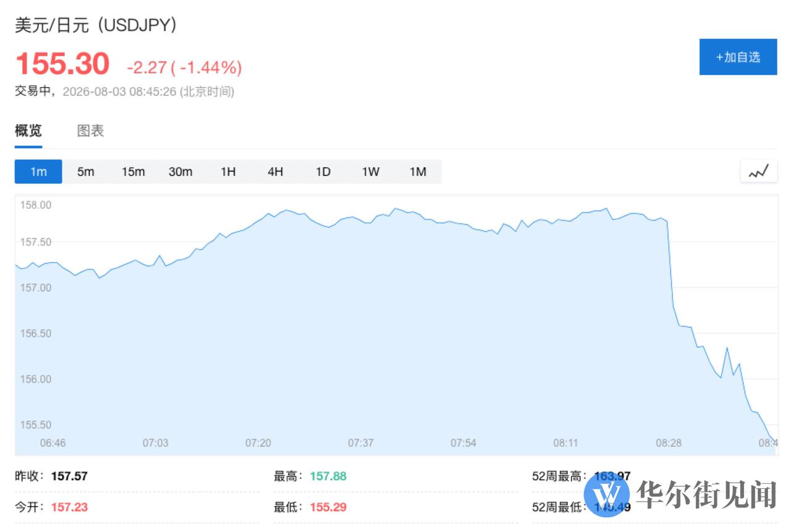
Task: Click the 157.00 y-axis label
Action: coord(36,288)
